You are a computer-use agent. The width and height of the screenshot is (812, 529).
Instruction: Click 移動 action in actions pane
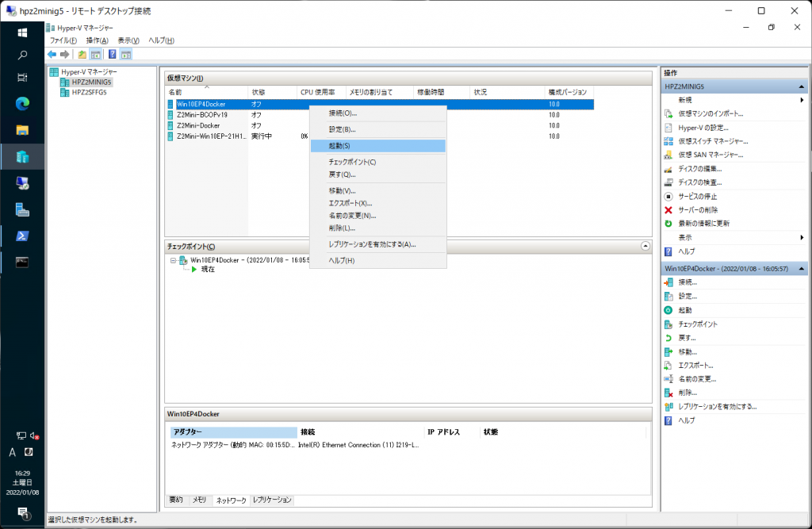(688, 352)
